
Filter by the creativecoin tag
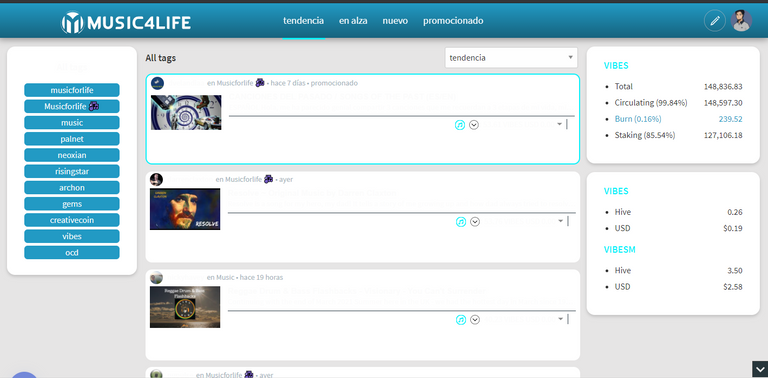coord(72,220)
